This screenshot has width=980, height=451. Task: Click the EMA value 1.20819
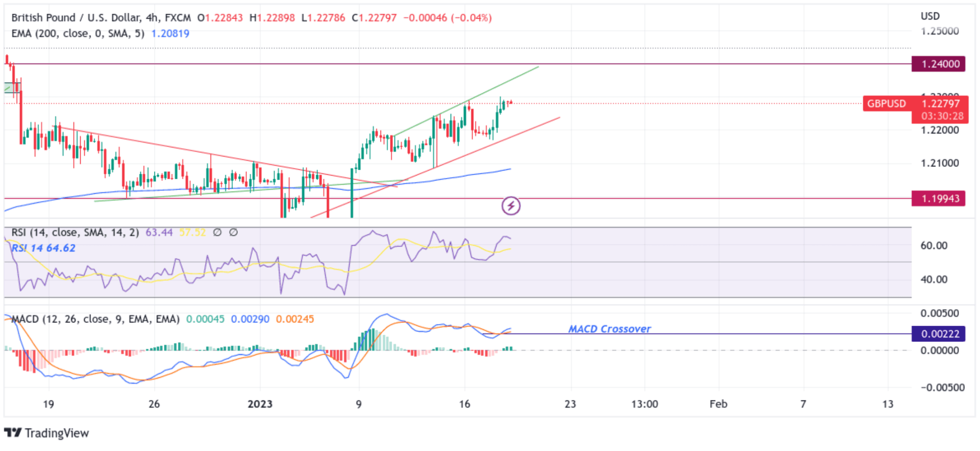(x=170, y=33)
